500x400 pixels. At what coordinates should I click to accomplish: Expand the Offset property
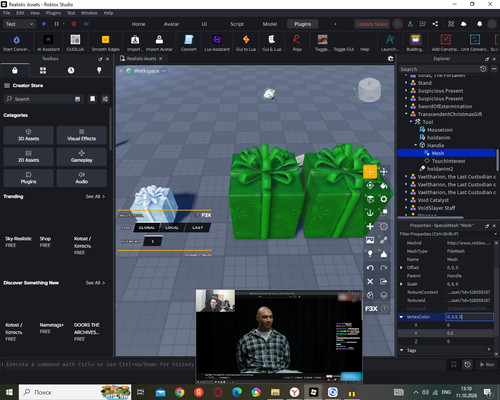[401, 268]
